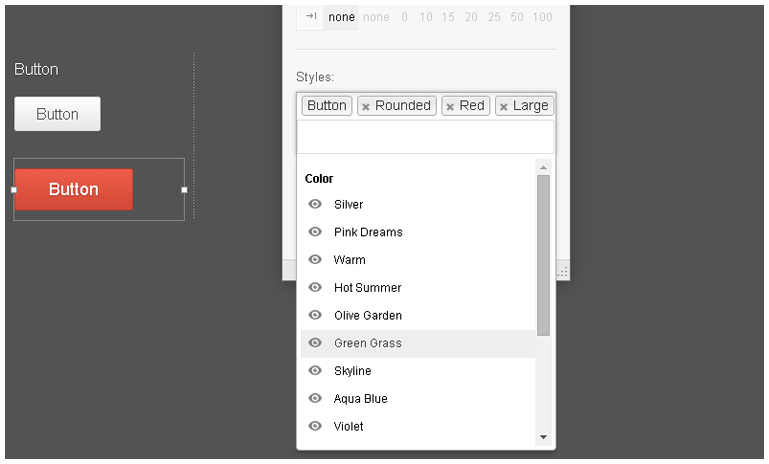The width and height of the screenshot is (769, 464).
Task: Click the eye icon for Olive Garden
Action: coord(315,315)
